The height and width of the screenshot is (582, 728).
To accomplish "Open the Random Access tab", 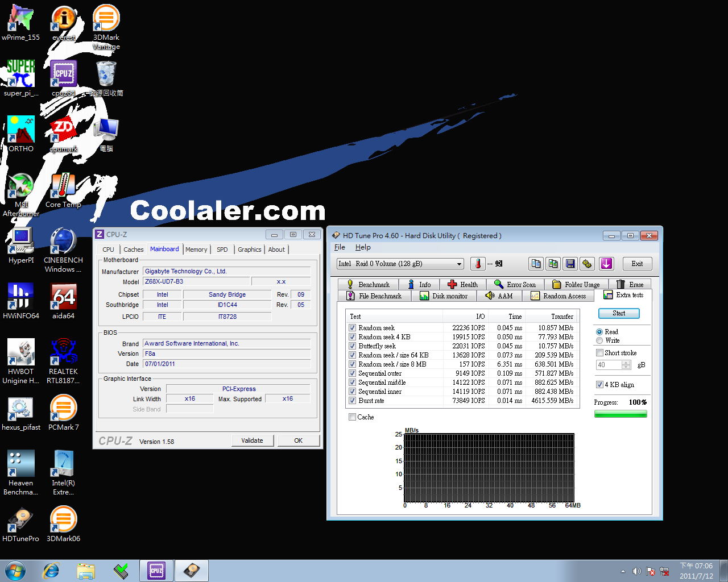I will [558, 296].
